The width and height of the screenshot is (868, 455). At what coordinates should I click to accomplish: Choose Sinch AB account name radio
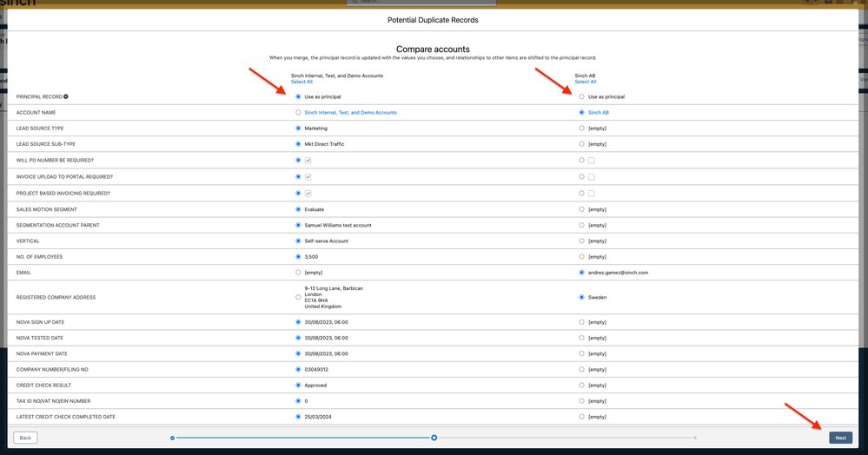point(582,112)
